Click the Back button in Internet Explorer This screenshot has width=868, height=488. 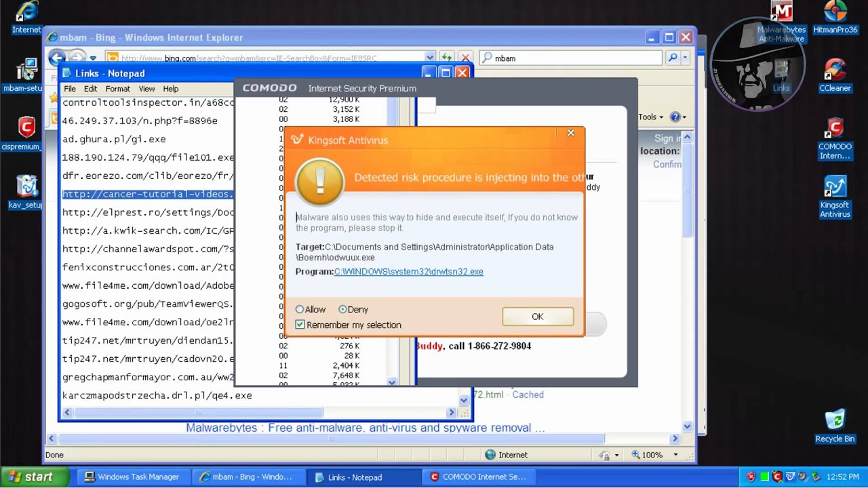click(x=57, y=58)
